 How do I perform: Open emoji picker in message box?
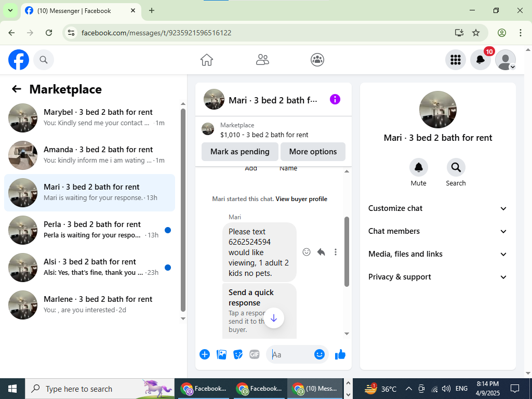(x=320, y=354)
